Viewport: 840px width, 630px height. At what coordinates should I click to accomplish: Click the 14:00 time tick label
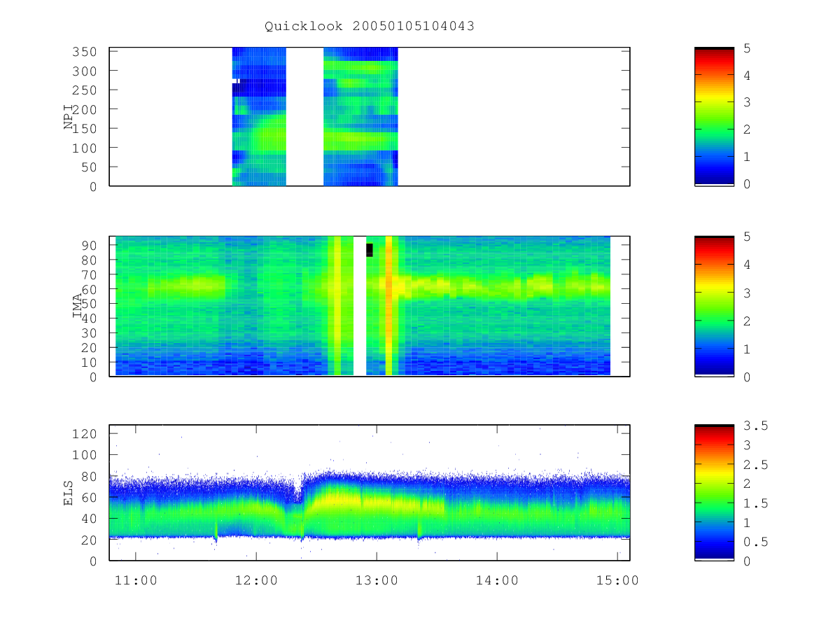[x=497, y=580]
